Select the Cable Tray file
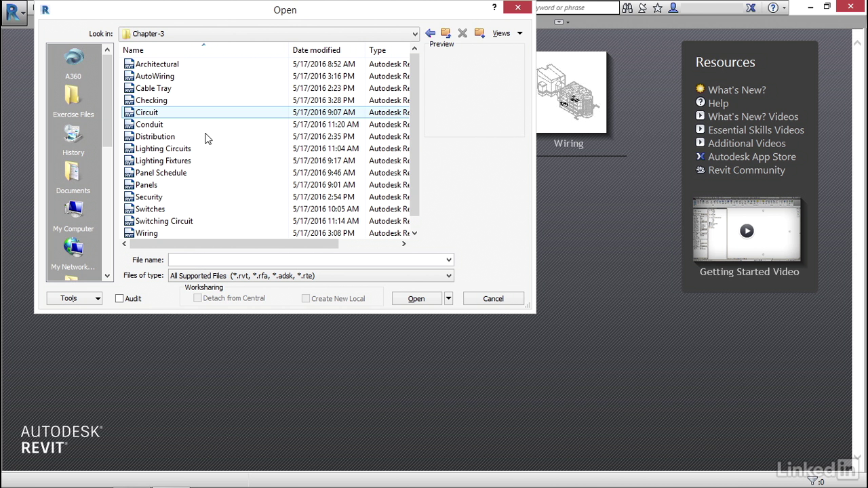 153,88
